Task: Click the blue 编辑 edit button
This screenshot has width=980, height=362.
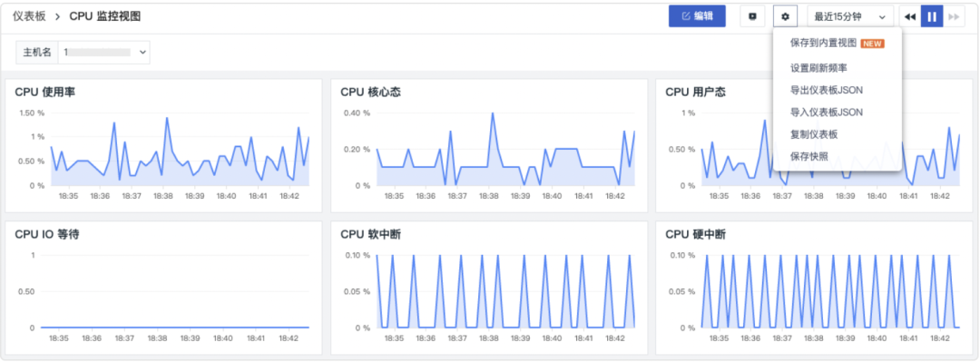Action: pyautogui.click(x=697, y=17)
